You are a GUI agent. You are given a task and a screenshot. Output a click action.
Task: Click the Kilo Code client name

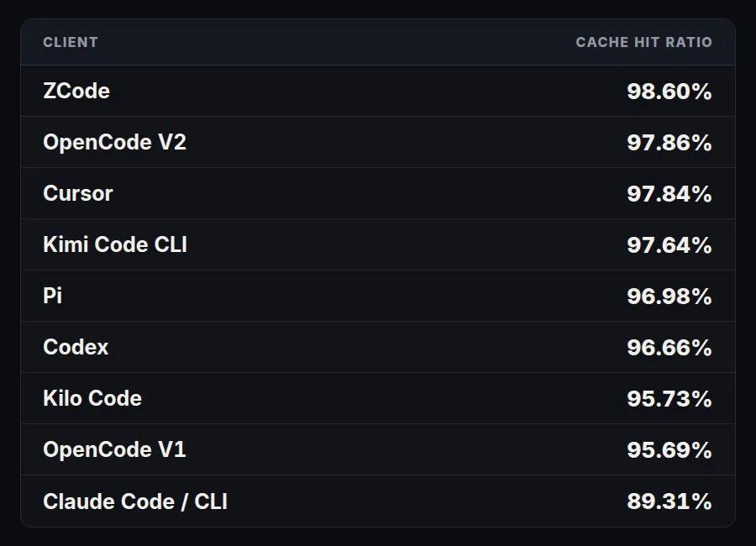point(92,398)
